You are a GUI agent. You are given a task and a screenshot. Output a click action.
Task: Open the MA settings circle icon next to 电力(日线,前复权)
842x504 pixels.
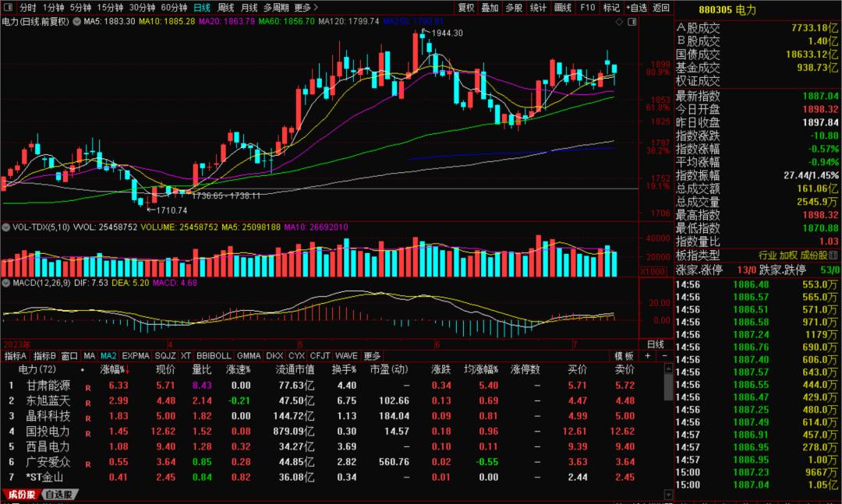(76, 22)
